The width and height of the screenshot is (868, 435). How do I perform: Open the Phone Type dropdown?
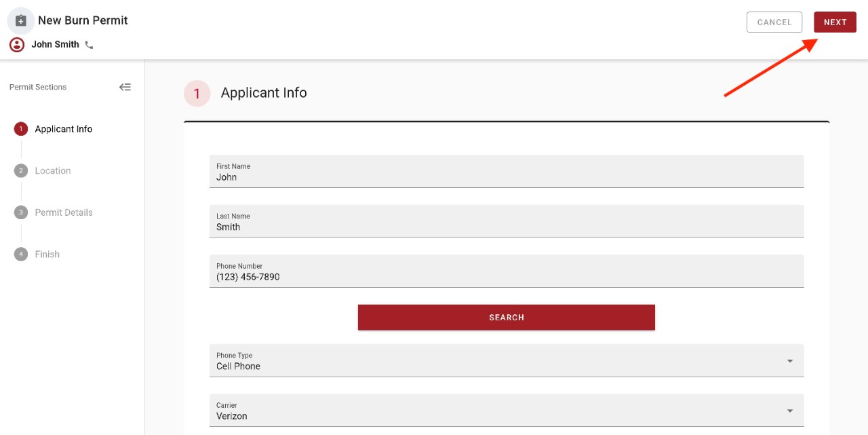pos(506,360)
